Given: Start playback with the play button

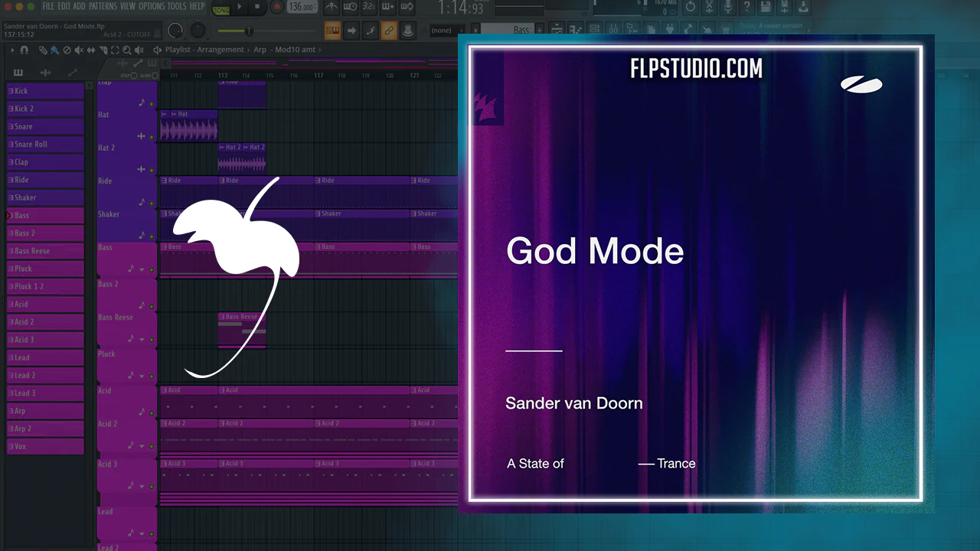Looking at the screenshot, I should [240, 7].
